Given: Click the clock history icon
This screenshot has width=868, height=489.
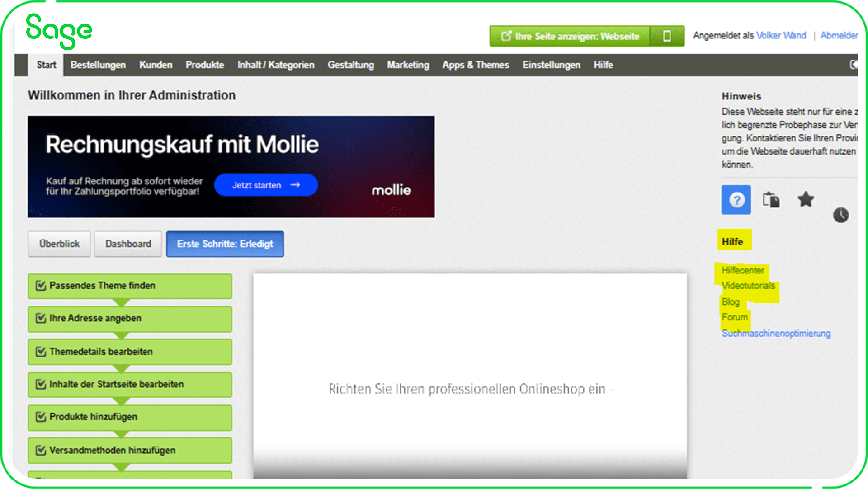Looking at the screenshot, I should [x=841, y=215].
